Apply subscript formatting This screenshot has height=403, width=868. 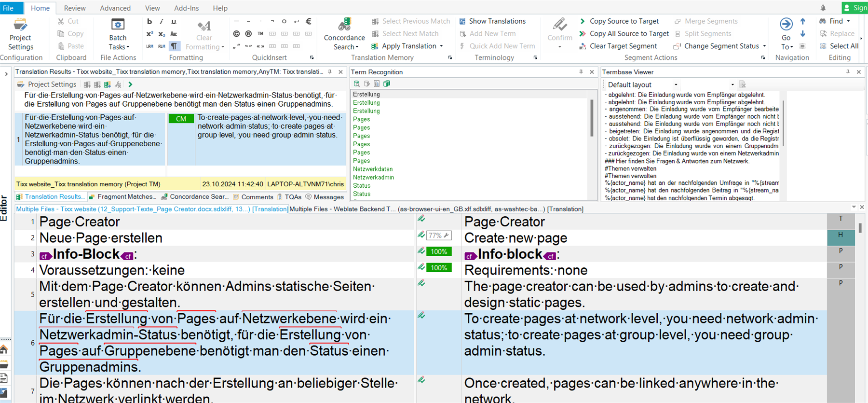pyautogui.click(x=162, y=34)
